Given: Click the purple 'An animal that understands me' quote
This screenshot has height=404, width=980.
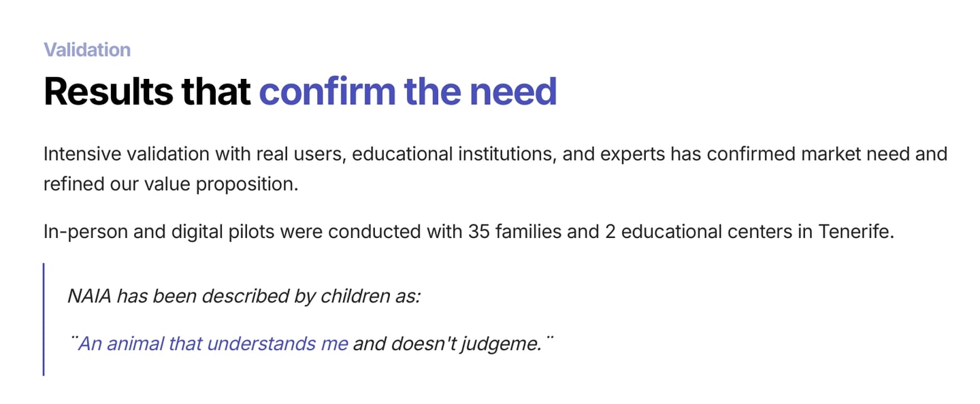Looking at the screenshot, I should 212,343.
